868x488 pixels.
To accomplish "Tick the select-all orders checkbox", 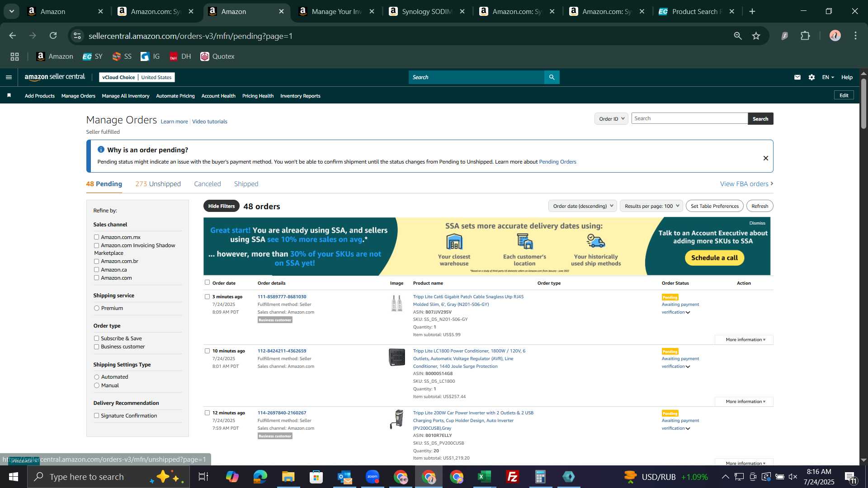I will click(207, 282).
